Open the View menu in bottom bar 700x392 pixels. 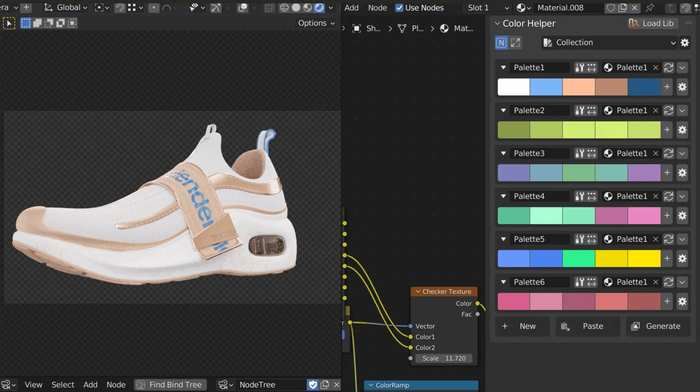point(33,384)
